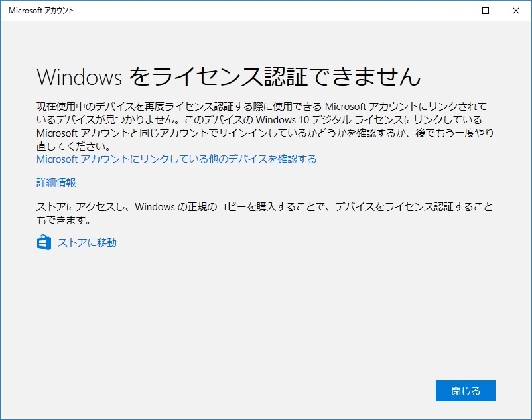Image resolution: width=532 pixels, height=420 pixels.
Task: Click the paragraph starting 現在使用中のデバイス
Action: pos(265,126)
